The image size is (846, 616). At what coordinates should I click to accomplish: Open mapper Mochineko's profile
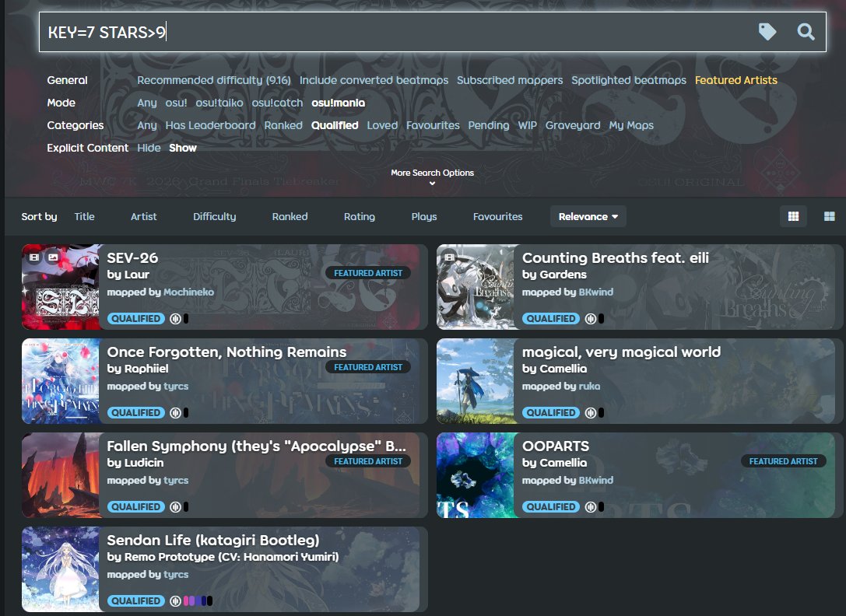(189, 292)
